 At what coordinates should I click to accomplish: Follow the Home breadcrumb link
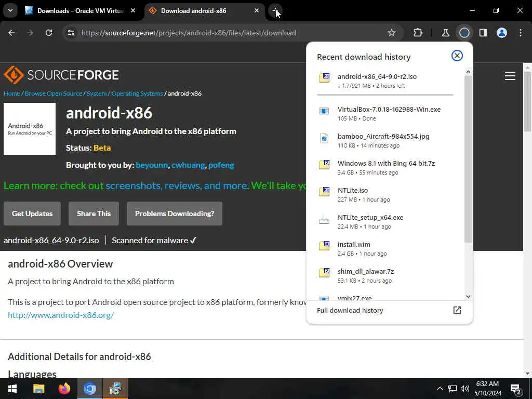pos(12,94)
